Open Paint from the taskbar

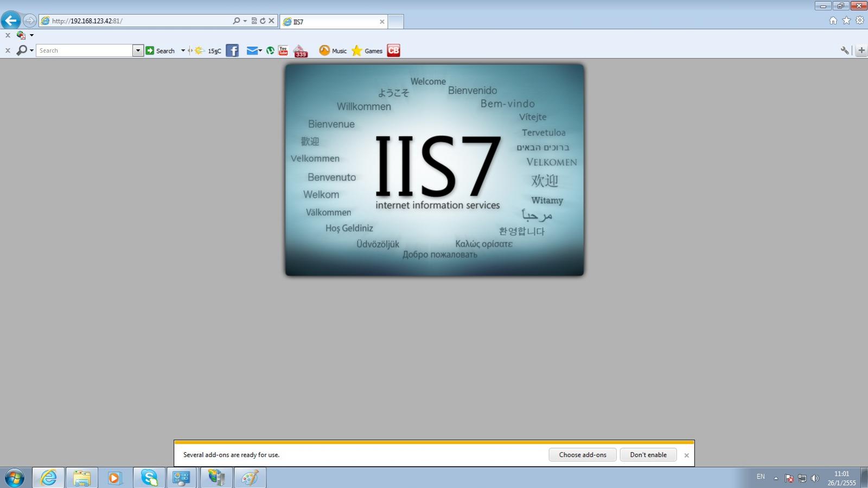pos(250,478)
